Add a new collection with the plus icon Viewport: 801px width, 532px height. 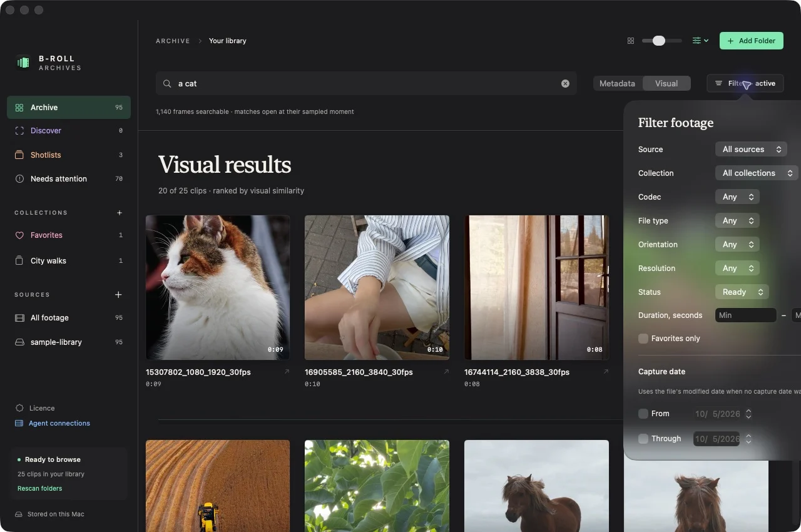tap(120, 213)
